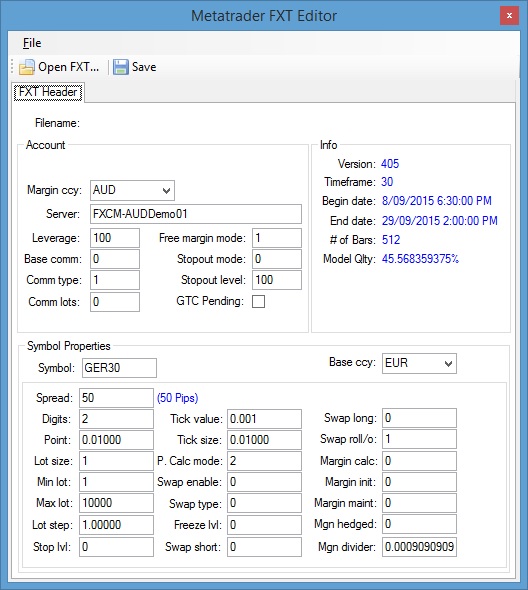Click the Swap long field
This screenshot has height=590, width=528.
(x=419, y=418)
